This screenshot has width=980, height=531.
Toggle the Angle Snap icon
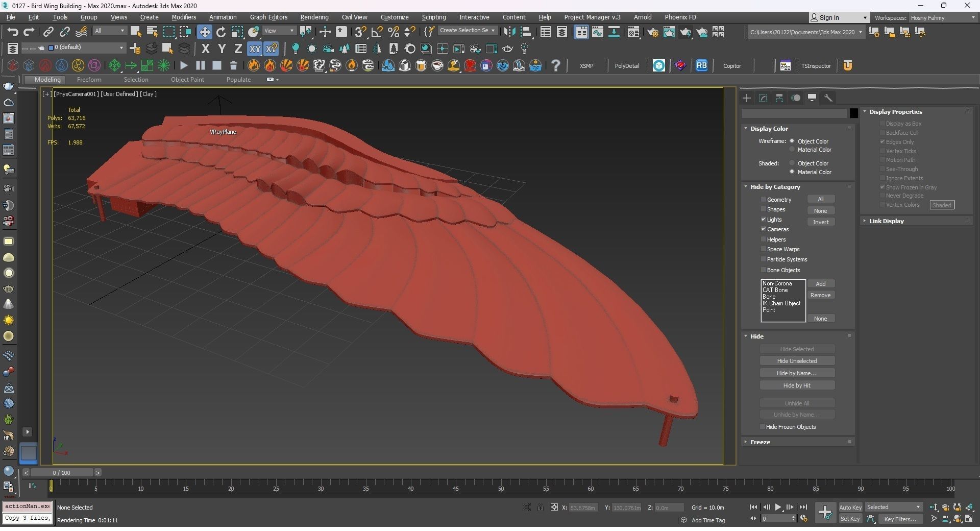click(377, 32)
